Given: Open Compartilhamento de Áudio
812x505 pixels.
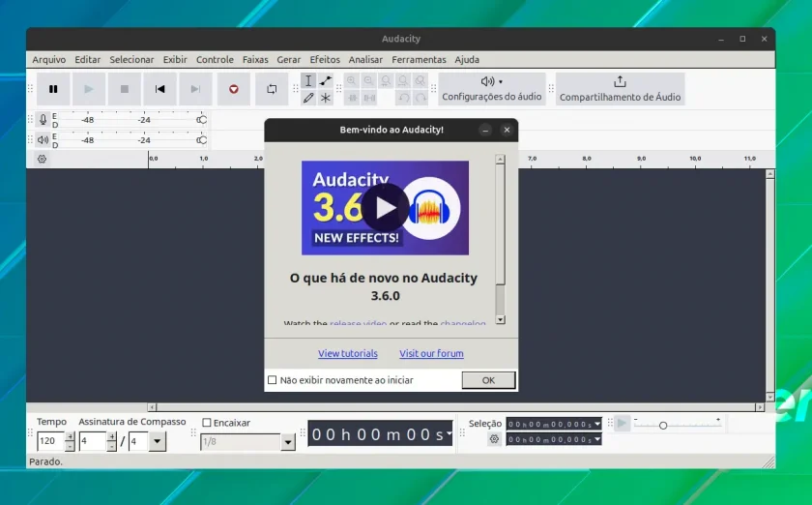Looking at the screenshot, I should pos(620,89).
